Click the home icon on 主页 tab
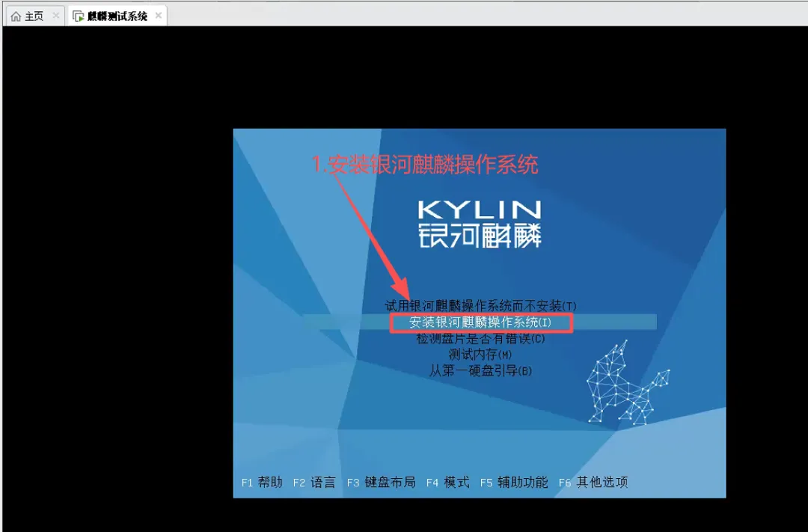The height and width of the screenshot is (532, 808). pyautogui.click(x=16, y=16)
